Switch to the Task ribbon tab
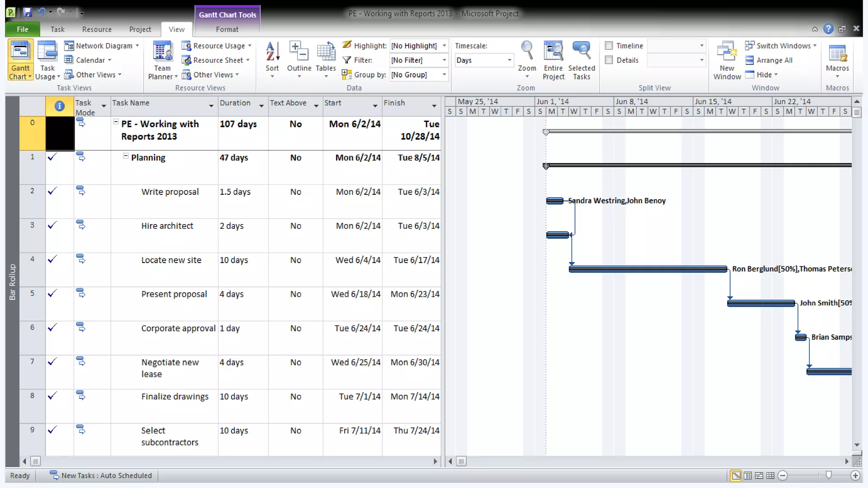868x488 pixels. click(57, 29)
